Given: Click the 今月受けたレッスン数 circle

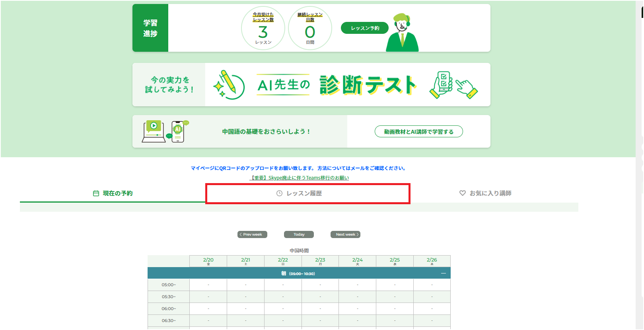Looking at the screenshot, I should pyautogui.click(x=263, y=28).
